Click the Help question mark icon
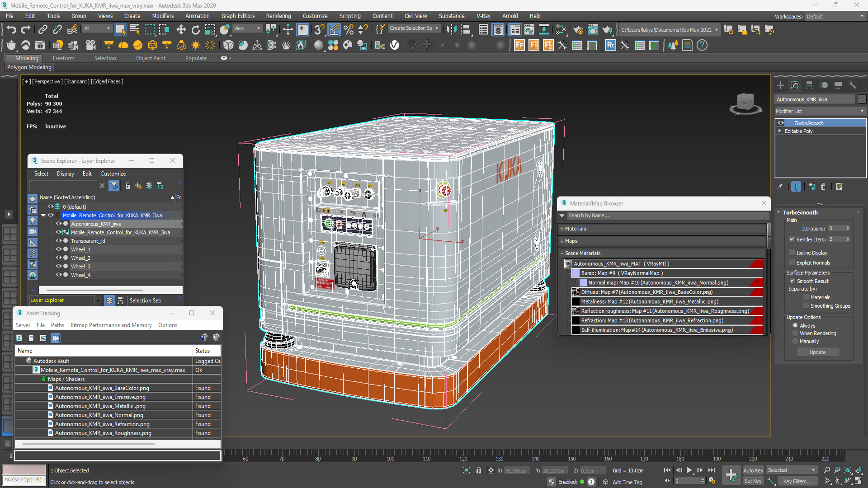The image size is (868, 488). (x=702, y=45)
